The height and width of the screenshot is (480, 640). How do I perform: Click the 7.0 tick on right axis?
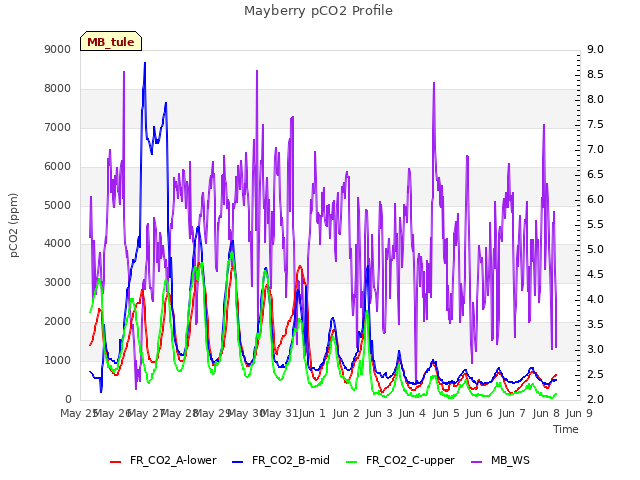[595, 149]
